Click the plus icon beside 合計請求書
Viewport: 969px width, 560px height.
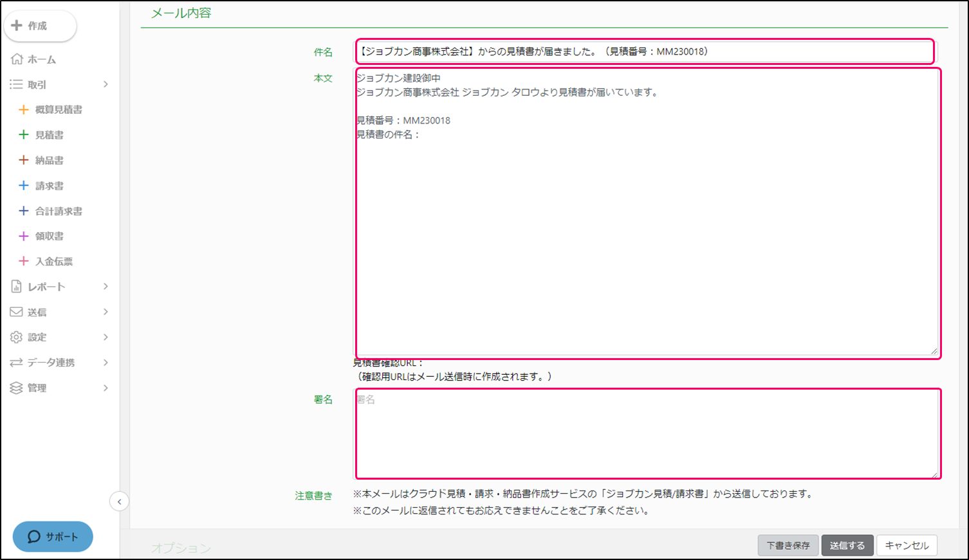click(x=24, y=211)
